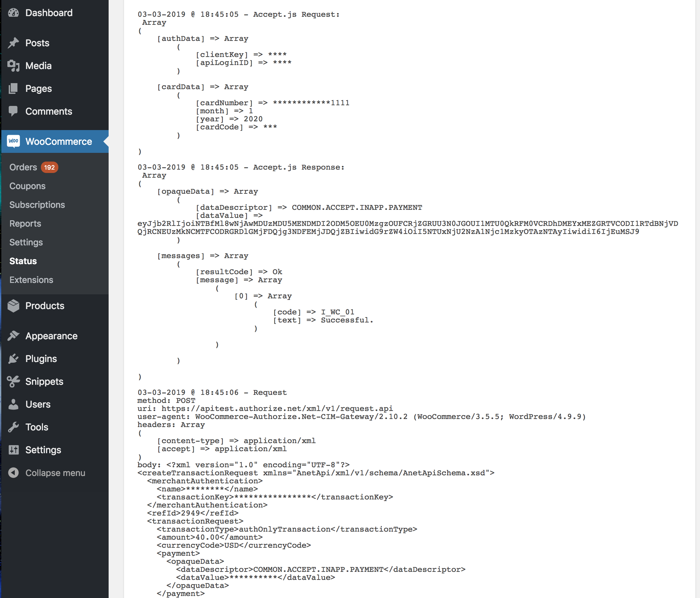Image resolution: width=700 pixels, height=598 pixels.
Task: Open the Plugins menu
Action: tap(41, 358)
